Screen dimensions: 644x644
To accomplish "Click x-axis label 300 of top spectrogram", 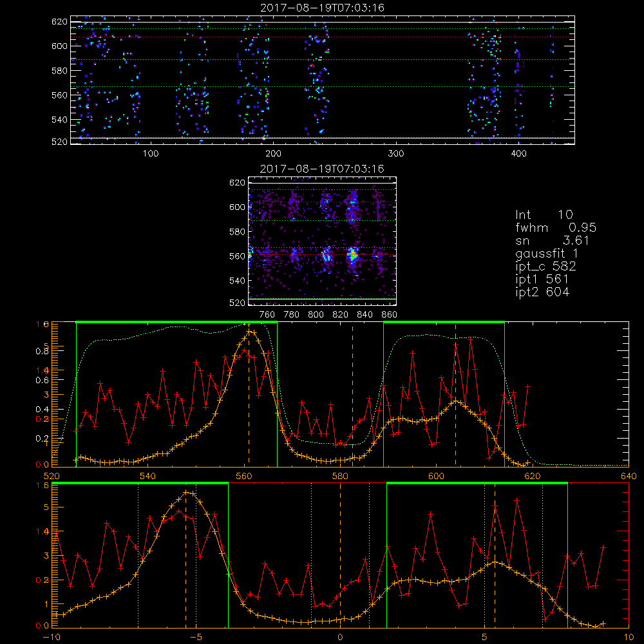I will click(x=396, y=154).
